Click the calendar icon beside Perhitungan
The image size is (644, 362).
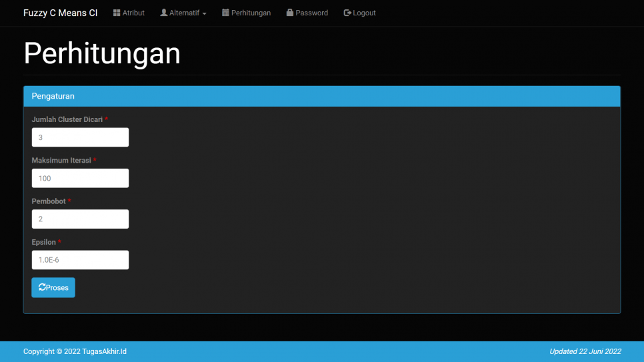pyautogui.click(x=225, y=13)
